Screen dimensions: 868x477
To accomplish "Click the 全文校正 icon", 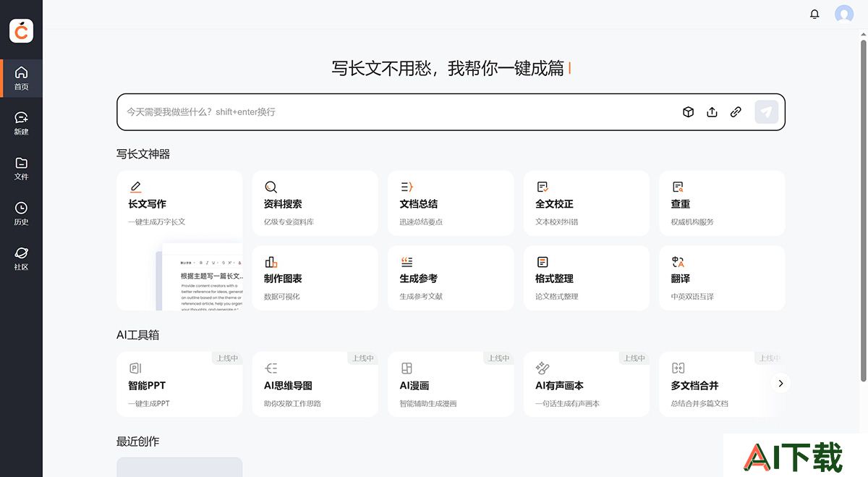I will (x=542, y=187).
